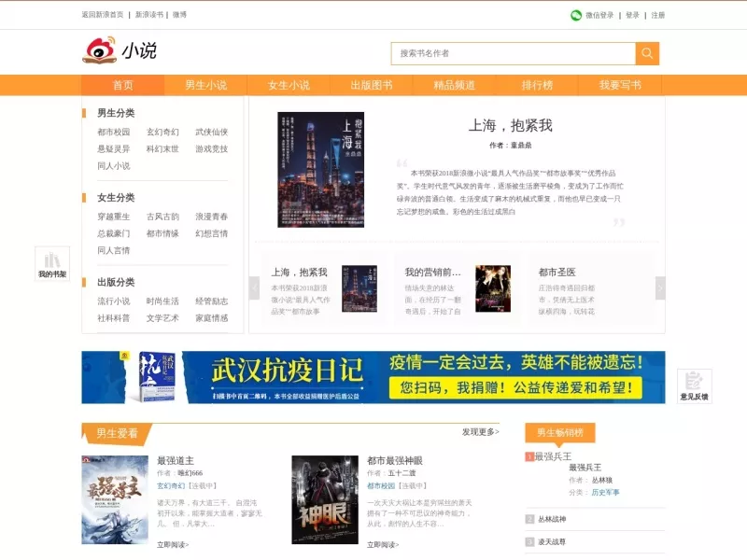
Task: Click the WeChat login icon
Action: tap(576, 15)
